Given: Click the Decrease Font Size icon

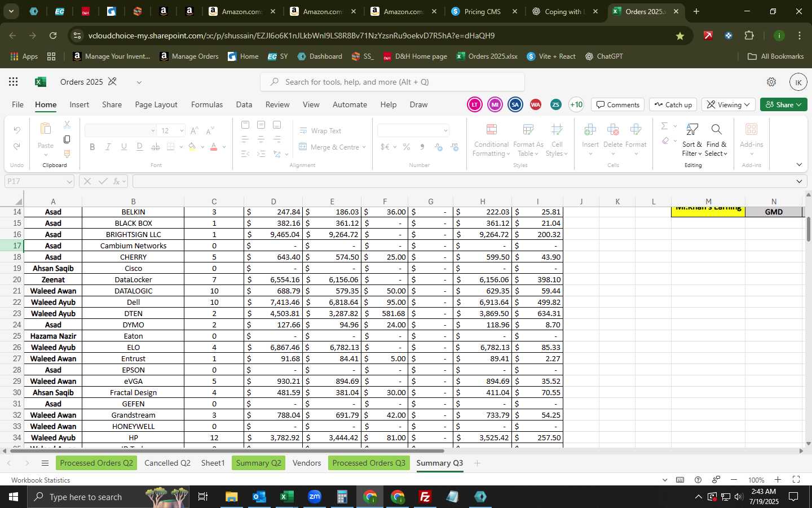Looking at the screenshot, I should tap(210, 130).
